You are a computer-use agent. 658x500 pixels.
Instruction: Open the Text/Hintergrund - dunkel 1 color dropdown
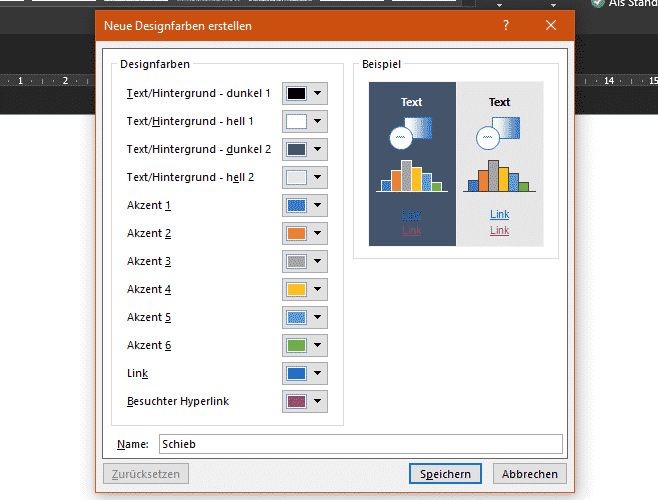(x=305, y=94)
